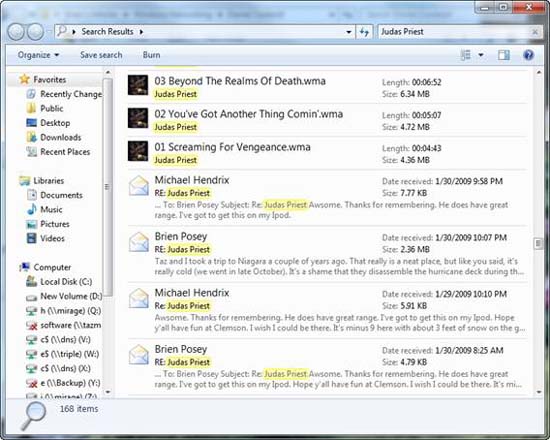Clear the Judas Priest search with X

535,32
